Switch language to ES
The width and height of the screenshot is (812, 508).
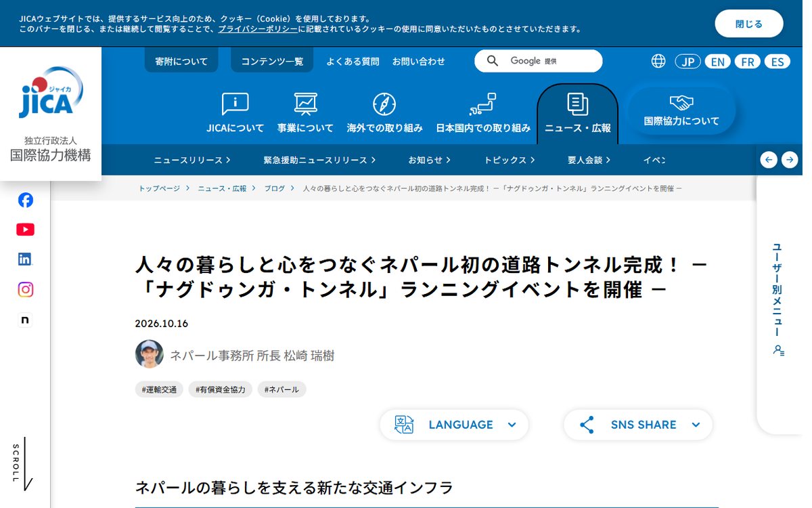777,62
